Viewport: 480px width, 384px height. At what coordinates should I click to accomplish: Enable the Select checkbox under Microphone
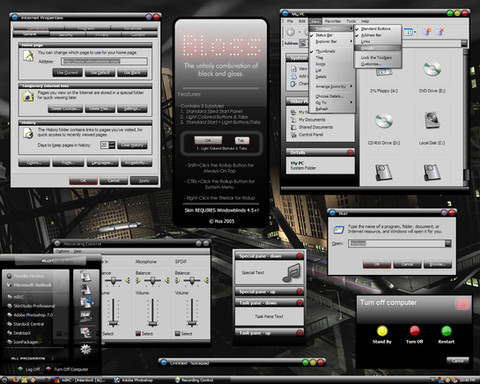click(138, 333)
